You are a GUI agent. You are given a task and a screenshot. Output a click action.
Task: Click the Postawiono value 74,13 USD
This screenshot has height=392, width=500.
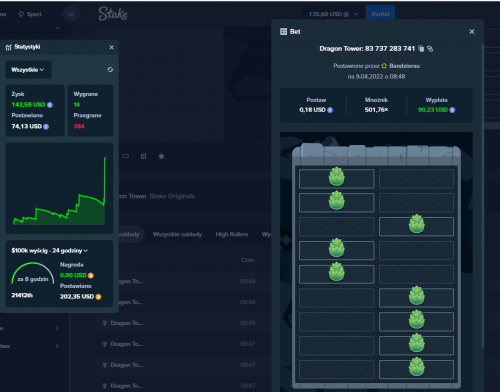(x=27, y=126)
